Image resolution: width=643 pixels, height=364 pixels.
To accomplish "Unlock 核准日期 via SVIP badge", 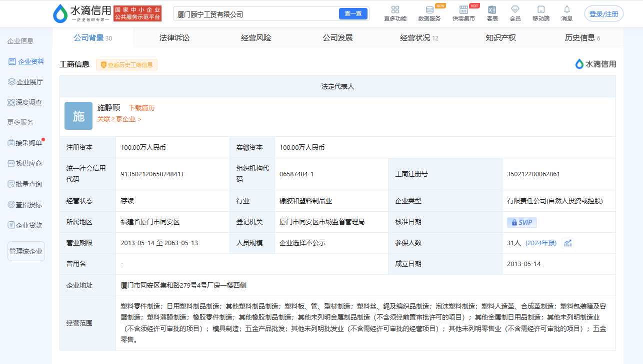I will click(x=521, y=222).
